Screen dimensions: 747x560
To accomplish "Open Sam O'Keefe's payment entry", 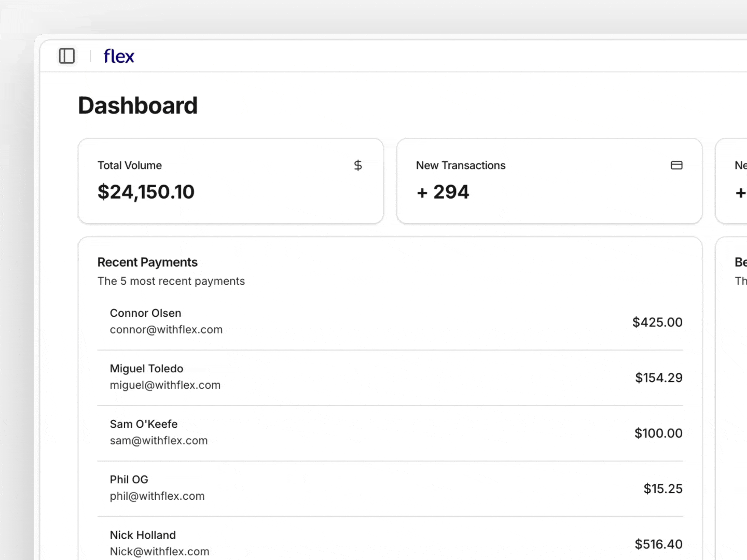I will coord(390,432).
